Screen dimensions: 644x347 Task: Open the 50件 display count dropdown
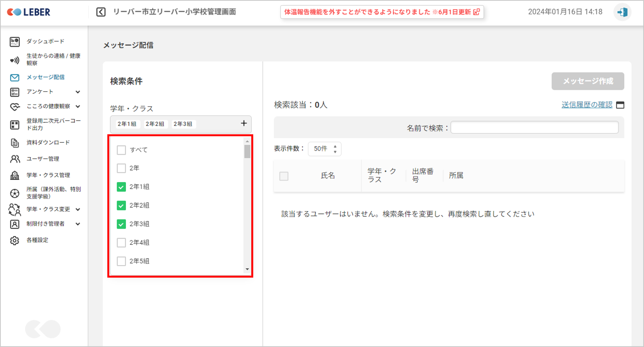(325, 149)
